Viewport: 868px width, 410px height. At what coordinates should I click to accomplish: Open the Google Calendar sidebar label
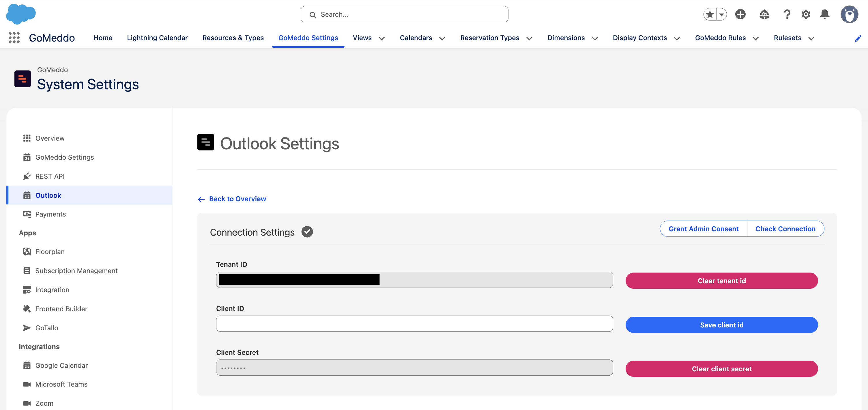point(61,366)
